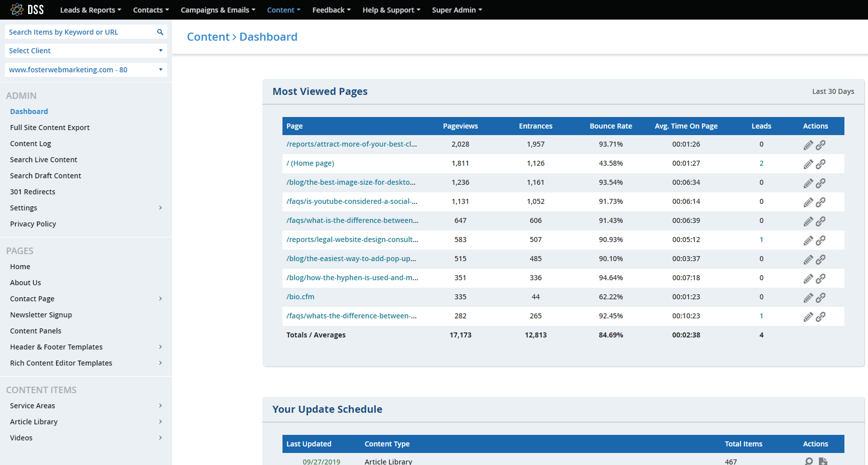Click link icon for the 1,131 pageviews row
The width and height of the screenshot is (868, 465).
pos(820,202)
